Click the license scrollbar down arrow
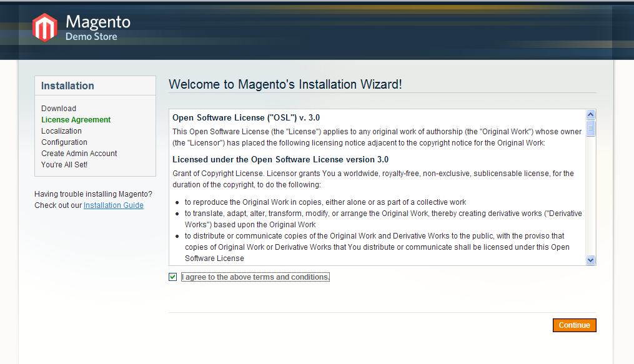634x364 pixels. coord(590,260)
